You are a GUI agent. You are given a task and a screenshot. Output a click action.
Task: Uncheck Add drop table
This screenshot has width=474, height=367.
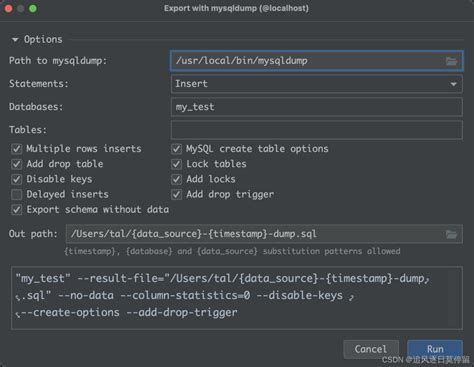click(x=17, y=164)
